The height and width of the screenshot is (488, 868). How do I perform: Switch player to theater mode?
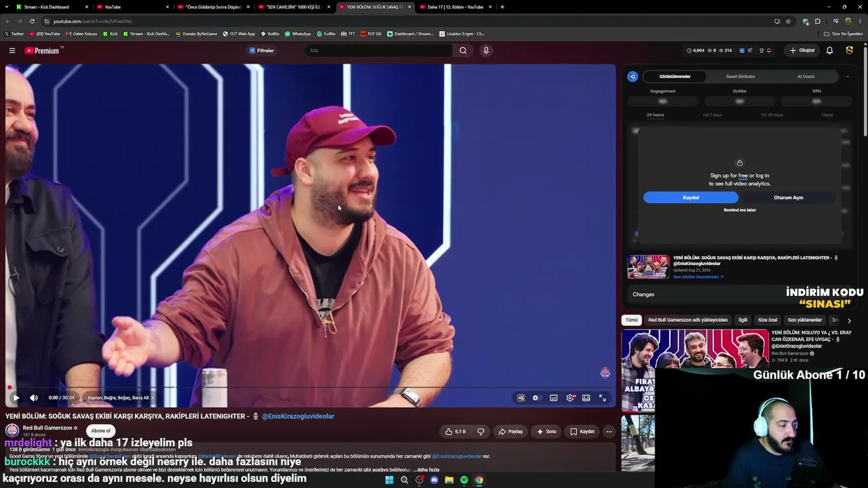pyautogui.click(x=586, y=398)
